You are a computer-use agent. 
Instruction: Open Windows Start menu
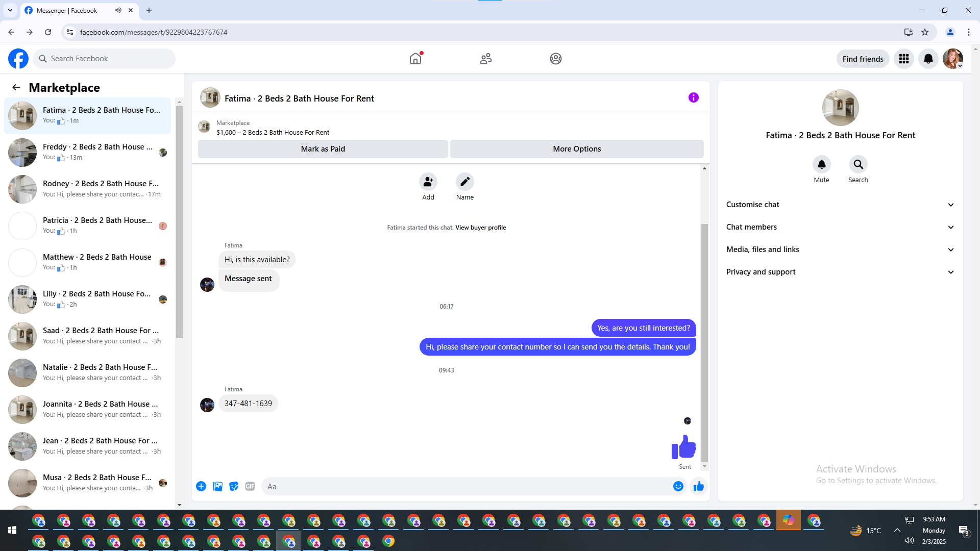click(x=12, y=530)
